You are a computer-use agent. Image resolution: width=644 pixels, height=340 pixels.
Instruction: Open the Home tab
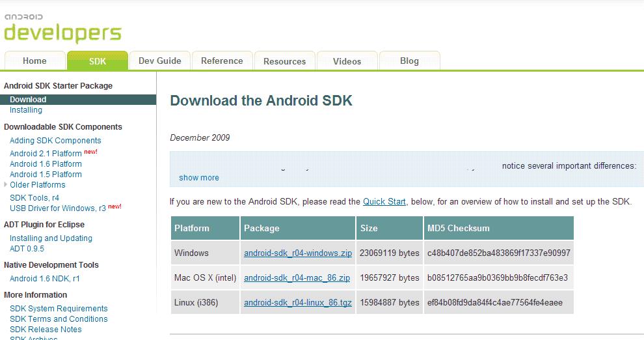coord(35,61)
